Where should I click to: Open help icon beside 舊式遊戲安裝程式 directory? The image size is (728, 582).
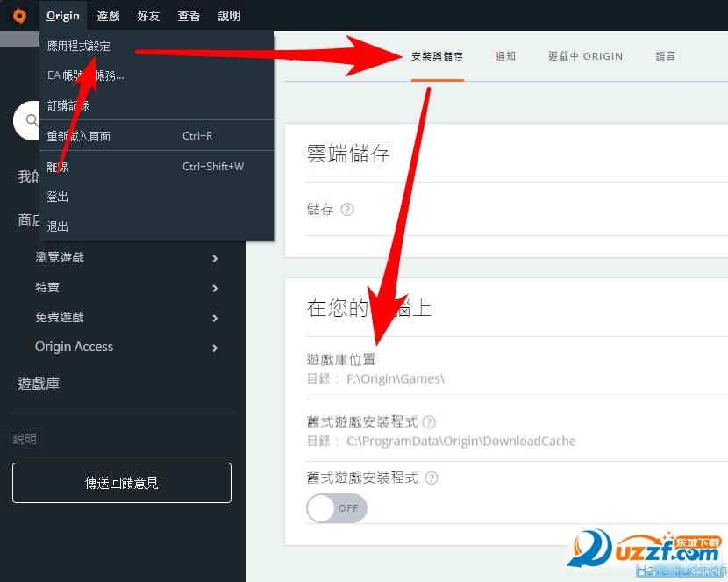pyautogui.click(x=429, y=422)
